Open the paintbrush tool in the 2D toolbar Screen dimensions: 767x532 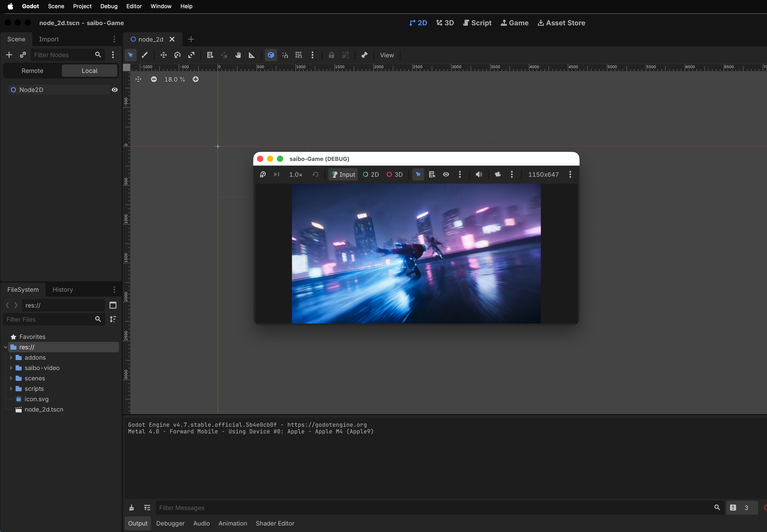pyautogui.click(x=145, y=55)
